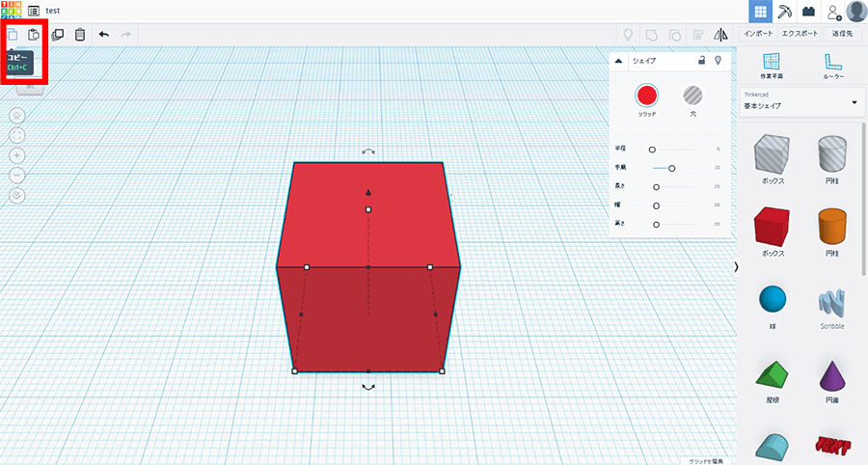
Task: Click the インポート button
Action: [758, 34]
